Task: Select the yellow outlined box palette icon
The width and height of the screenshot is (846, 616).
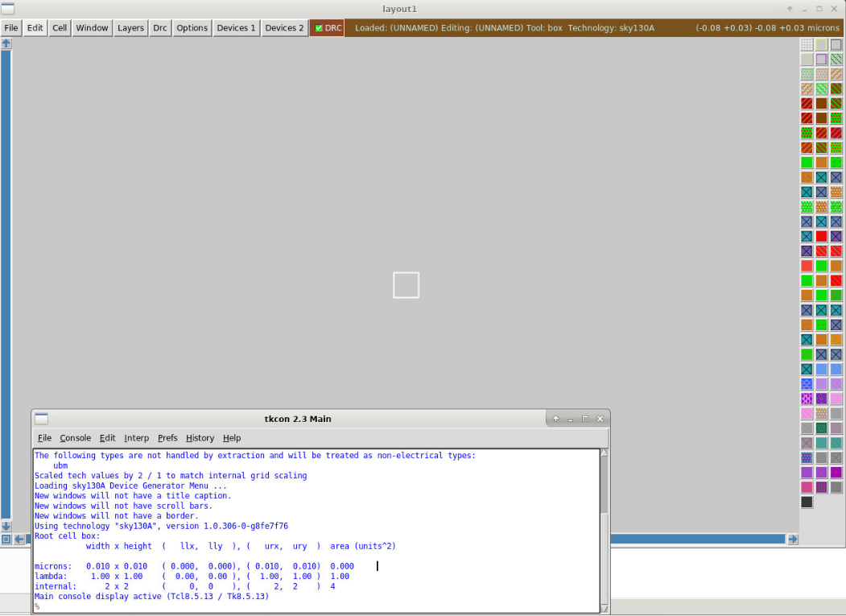Action: (821, 44)
